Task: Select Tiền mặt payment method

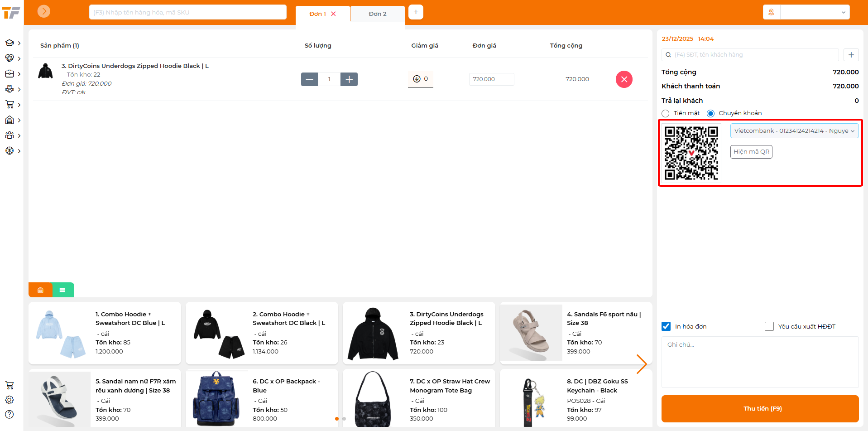Action: pos(666,113)
